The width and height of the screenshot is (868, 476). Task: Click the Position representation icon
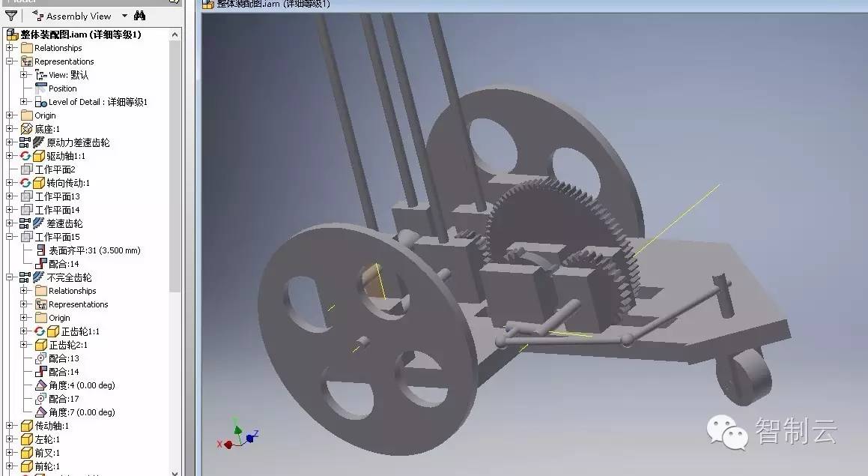[41, 88]
